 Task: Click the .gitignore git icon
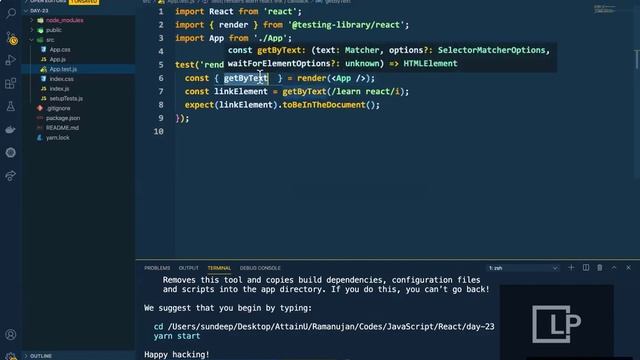click(40, 108)
